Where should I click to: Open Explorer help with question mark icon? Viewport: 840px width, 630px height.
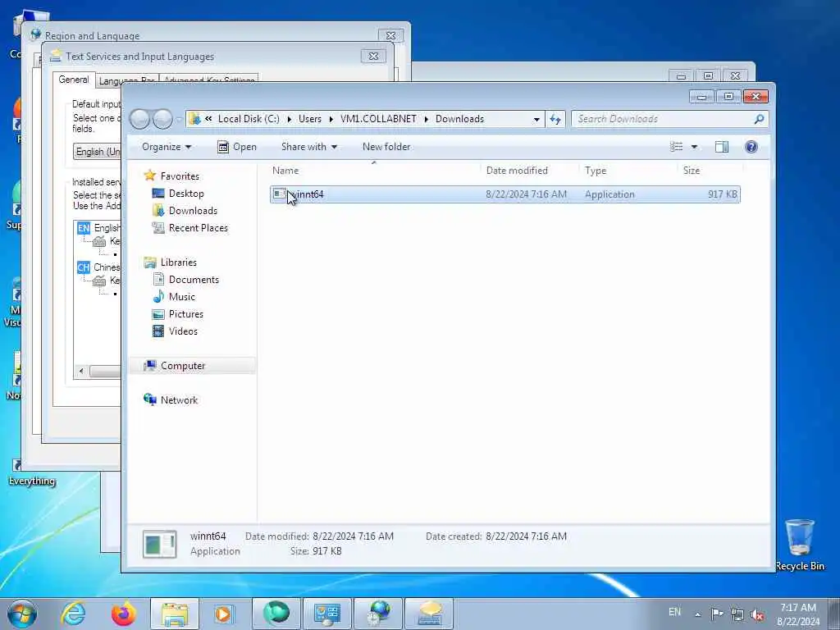click(x=751, y=147)
